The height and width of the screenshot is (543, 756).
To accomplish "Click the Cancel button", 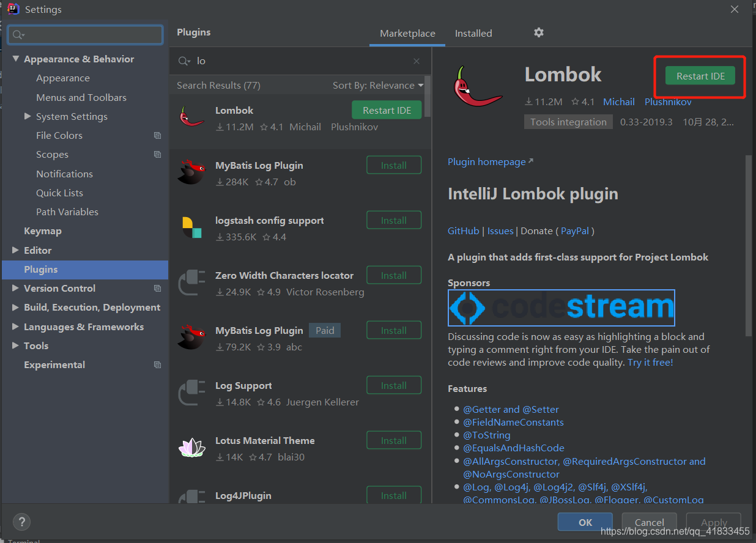I will [649, 522].
